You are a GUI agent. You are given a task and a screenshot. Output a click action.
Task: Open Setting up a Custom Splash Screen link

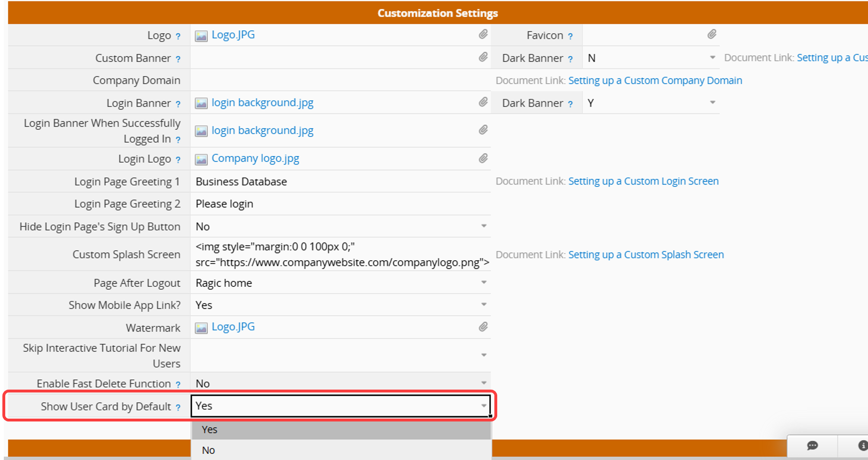pyautogui.click(x=646, y=254)
